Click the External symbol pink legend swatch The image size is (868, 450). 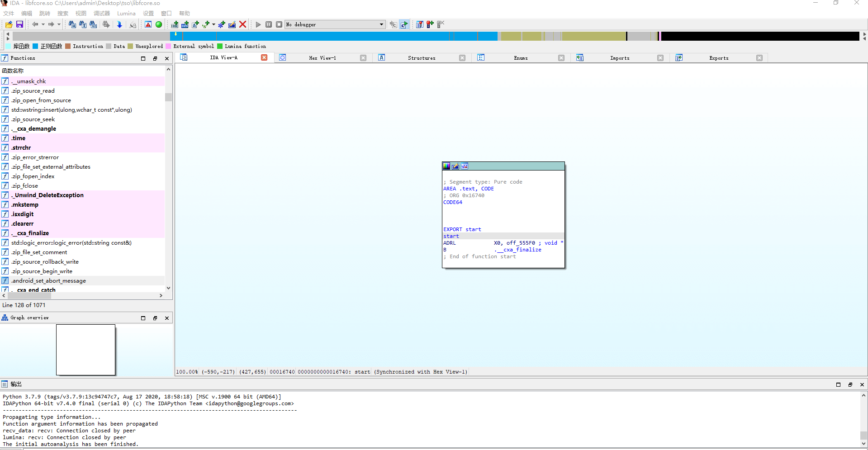coord(168,46)
